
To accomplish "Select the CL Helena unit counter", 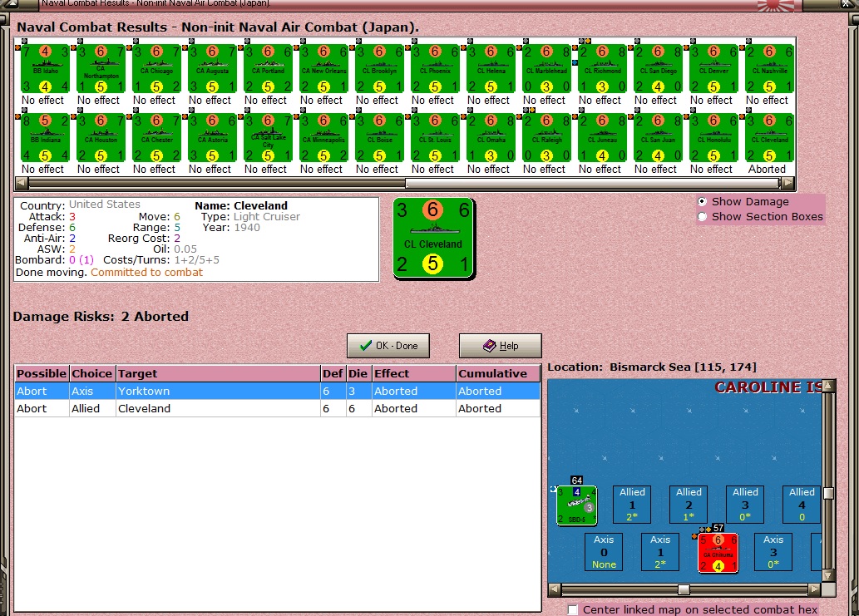I will [x=491, y=68].
